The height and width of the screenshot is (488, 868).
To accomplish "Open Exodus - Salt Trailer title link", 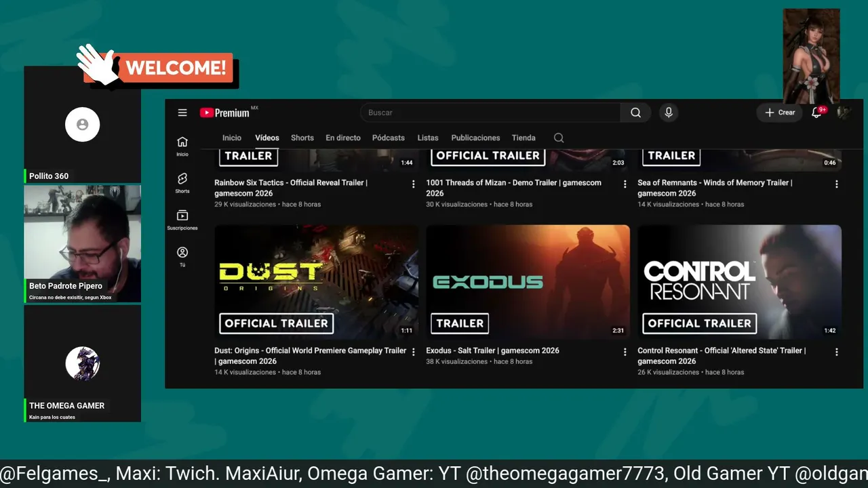I will [x=492, y=350].
